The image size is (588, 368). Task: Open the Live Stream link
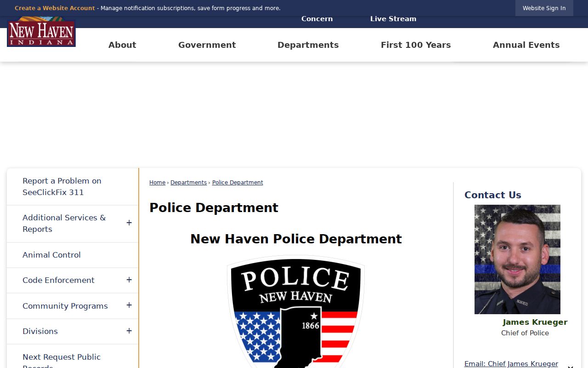(x=393, y=19)
